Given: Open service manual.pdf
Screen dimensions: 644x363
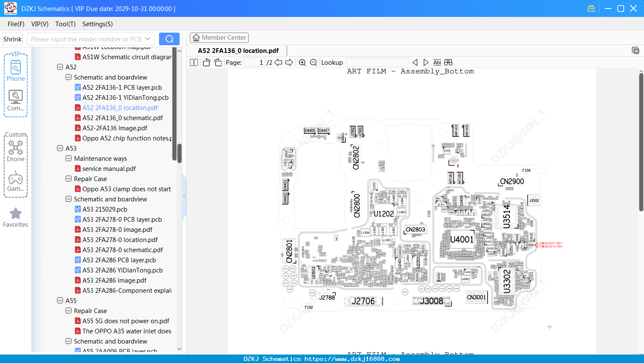Looking at the screenshot, I should point(109,169).
